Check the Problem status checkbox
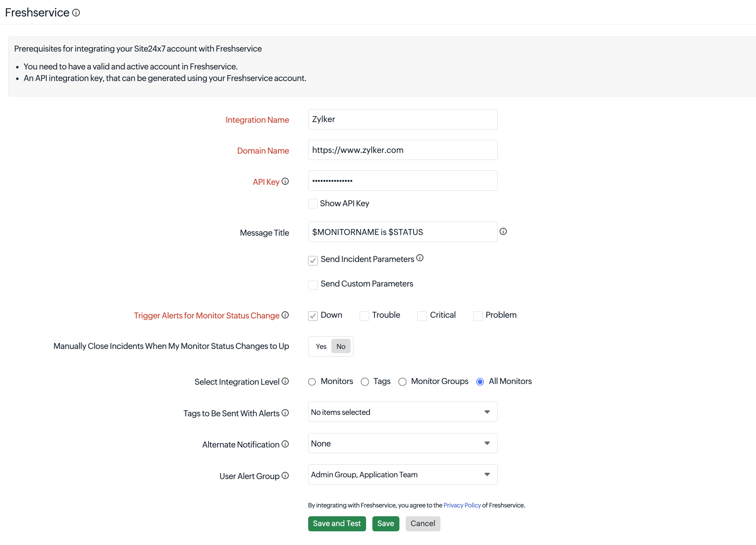Image resolution: width=756 pixels, height=545 pixels. tap(478, 316)
